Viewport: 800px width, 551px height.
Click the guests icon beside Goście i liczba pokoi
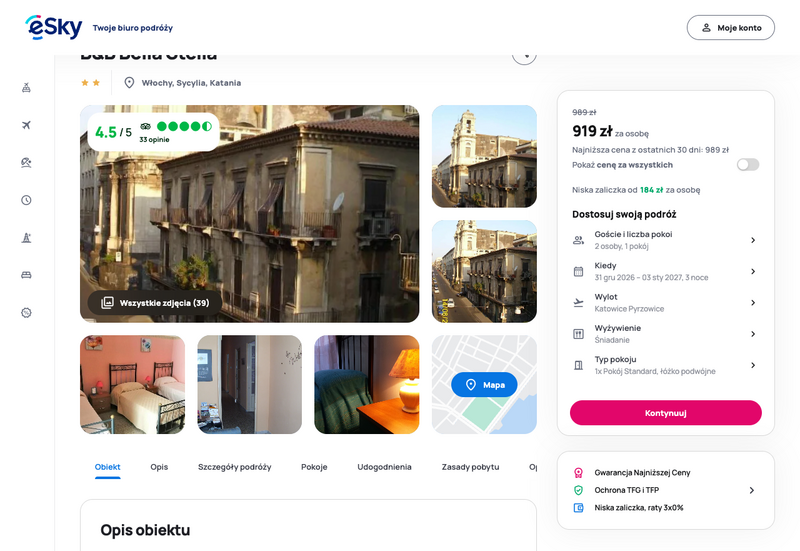pos(578,240)
